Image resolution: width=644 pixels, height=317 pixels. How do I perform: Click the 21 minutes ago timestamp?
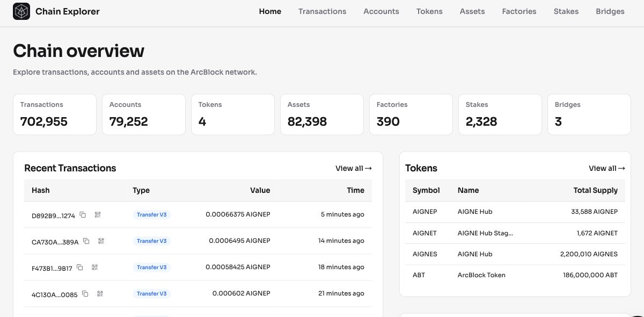[341, 293]
